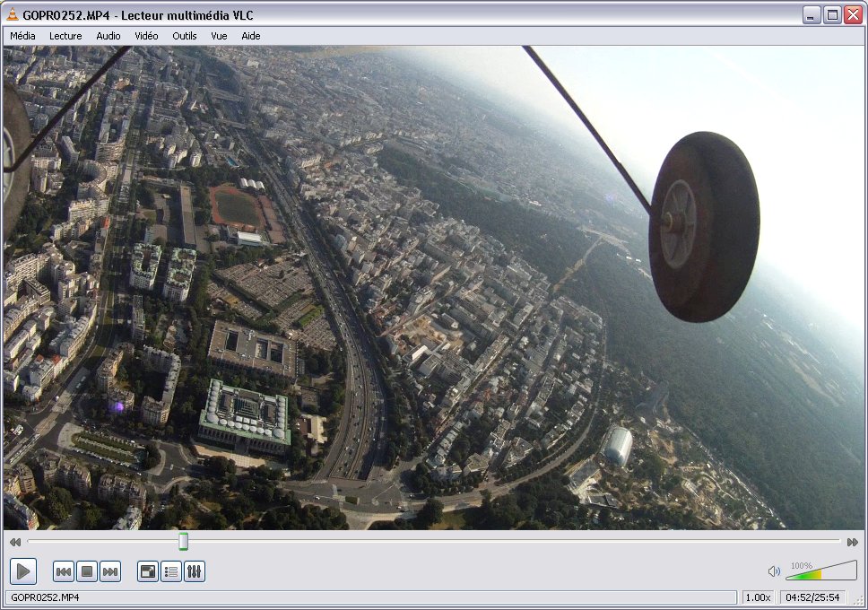This screenshot has height=610, width=868.
Task: Mute audio via the speaker icon
Action: pyautogui.click(x=774, y=571)
